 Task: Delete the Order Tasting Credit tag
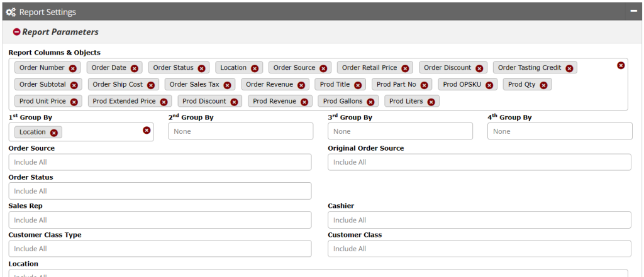[x=569, y=68]
